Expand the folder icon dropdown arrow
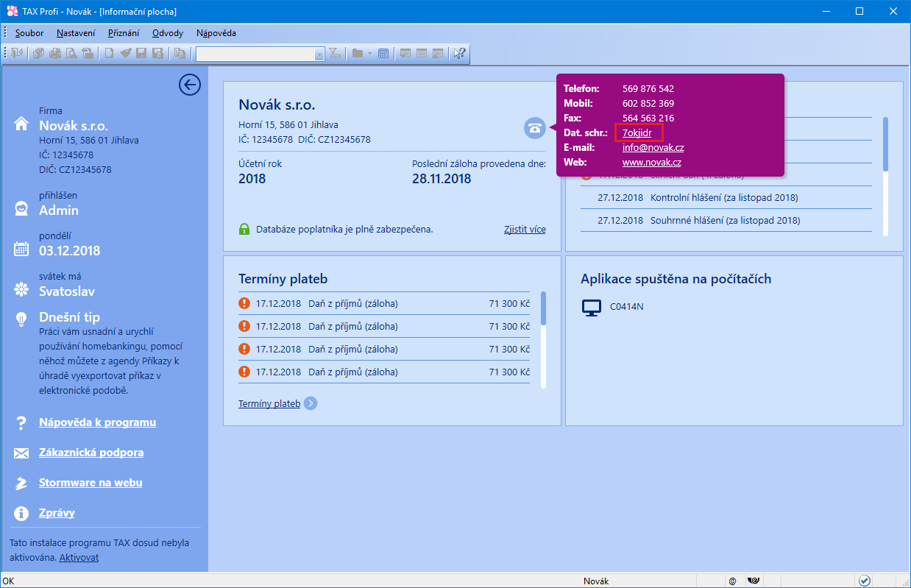911x588 pixels. click(x=369, y=53)
